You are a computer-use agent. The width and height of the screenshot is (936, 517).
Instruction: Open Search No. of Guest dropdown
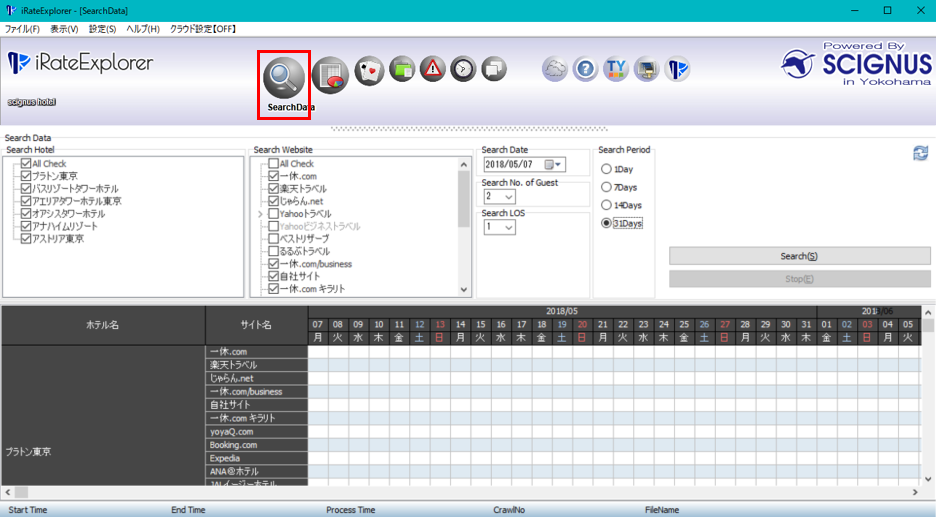(x=508, y=196)
